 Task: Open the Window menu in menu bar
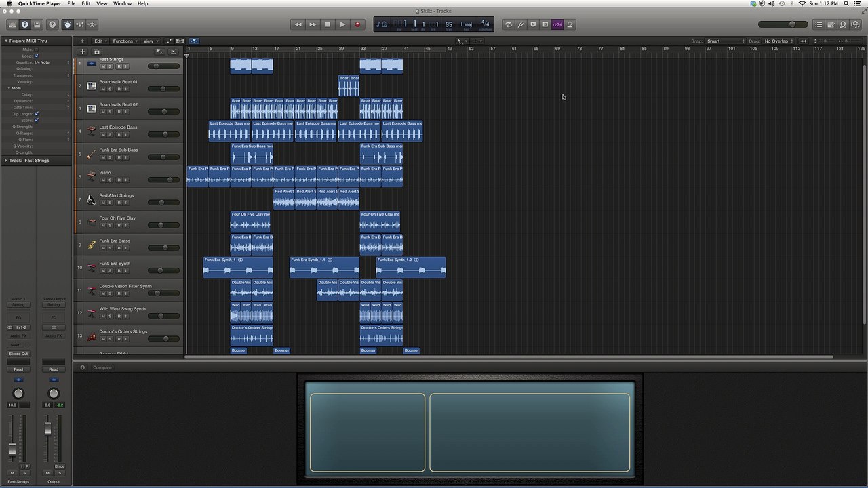[x=123, y=3]
